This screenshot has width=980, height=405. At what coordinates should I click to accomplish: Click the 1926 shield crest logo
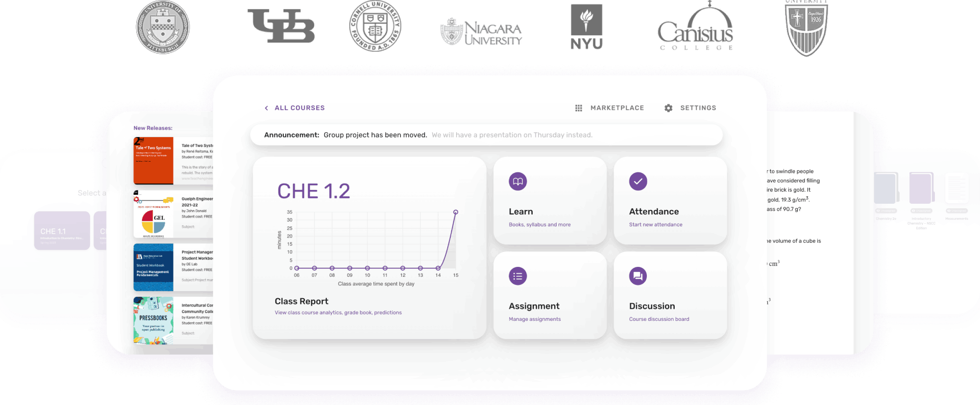[x=807, y=28]
